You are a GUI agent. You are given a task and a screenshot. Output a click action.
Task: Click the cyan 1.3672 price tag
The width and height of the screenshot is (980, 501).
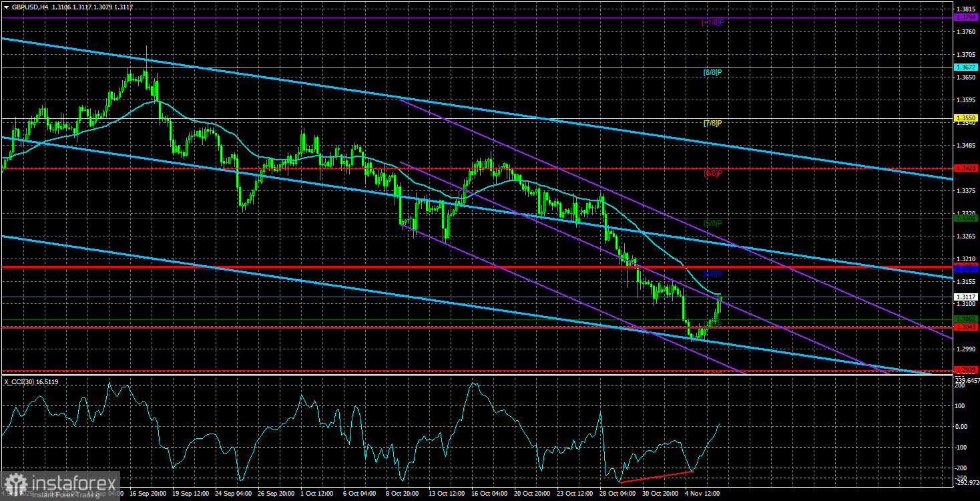[965, 67]
